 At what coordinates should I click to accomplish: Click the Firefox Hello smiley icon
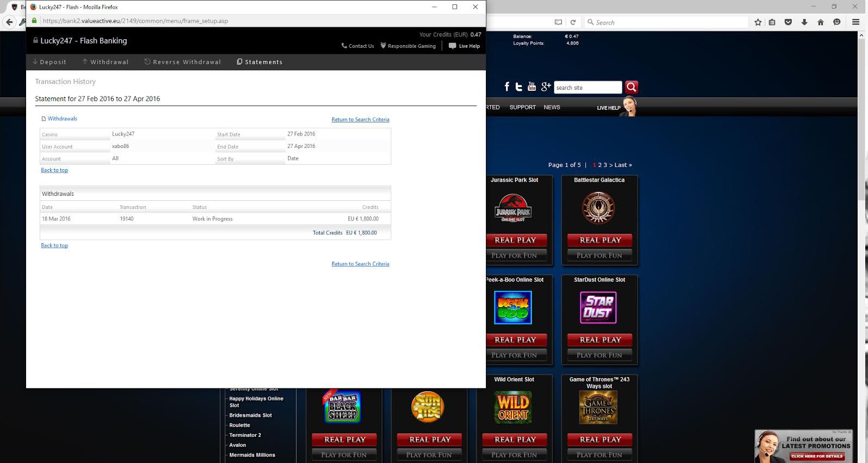point(837,22)
